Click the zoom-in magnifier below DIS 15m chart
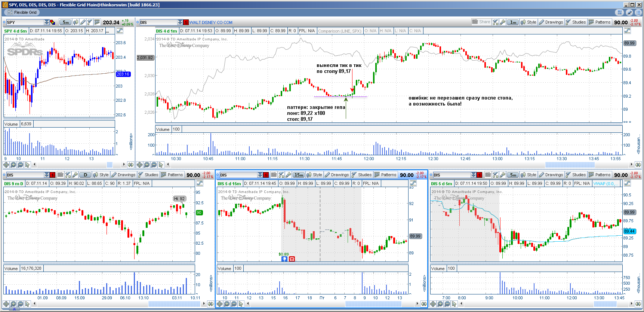The image size is (644, 312). [227, 304]
